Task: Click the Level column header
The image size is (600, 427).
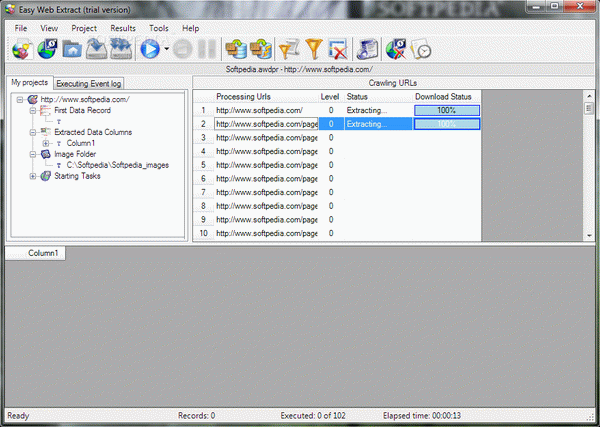Action: coord(330,96)
